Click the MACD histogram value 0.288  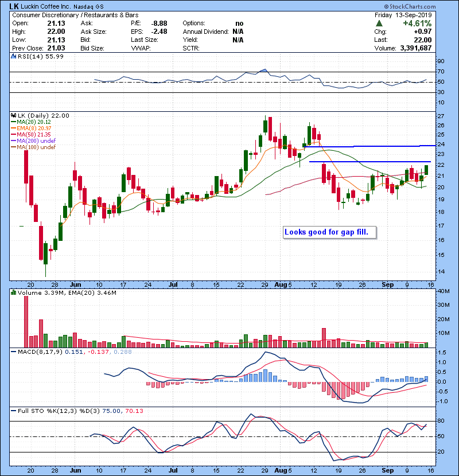point(123,352)
